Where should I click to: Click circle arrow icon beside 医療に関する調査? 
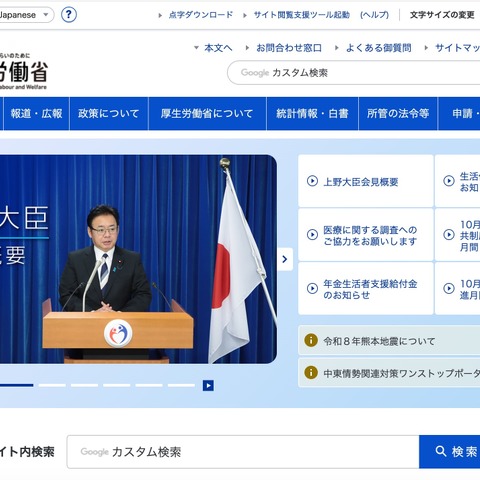(x=312, y=235)
